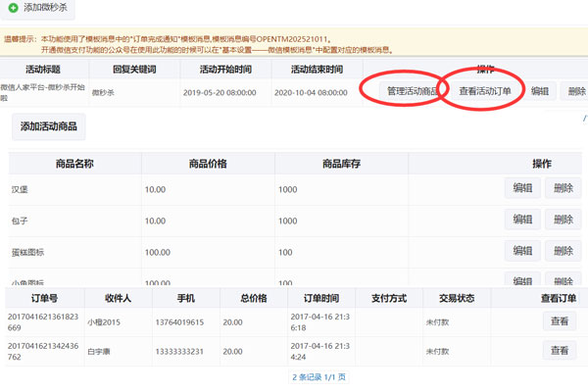Click the 手机 column header
588x392 pixels.
pos(186,299)
